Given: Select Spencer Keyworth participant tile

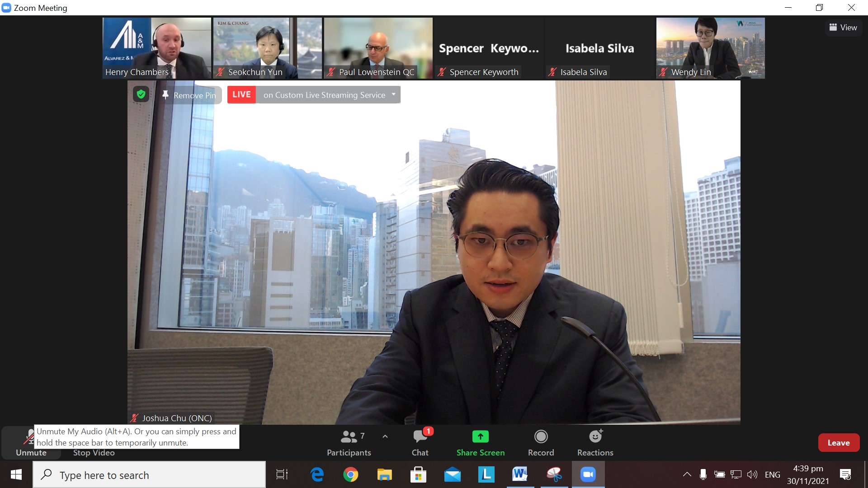Looking at the screenshot, I should click(489, 48).
